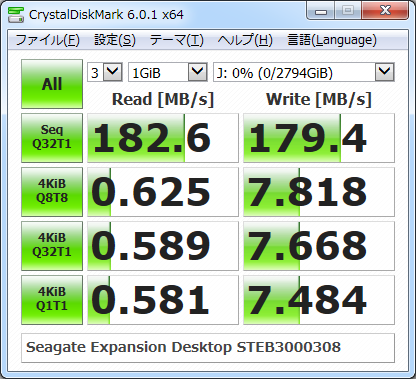This screenshot has height=379, width=416.
Task: Run the 4KiB Q32T1 test
Action: tap(52, 246)
